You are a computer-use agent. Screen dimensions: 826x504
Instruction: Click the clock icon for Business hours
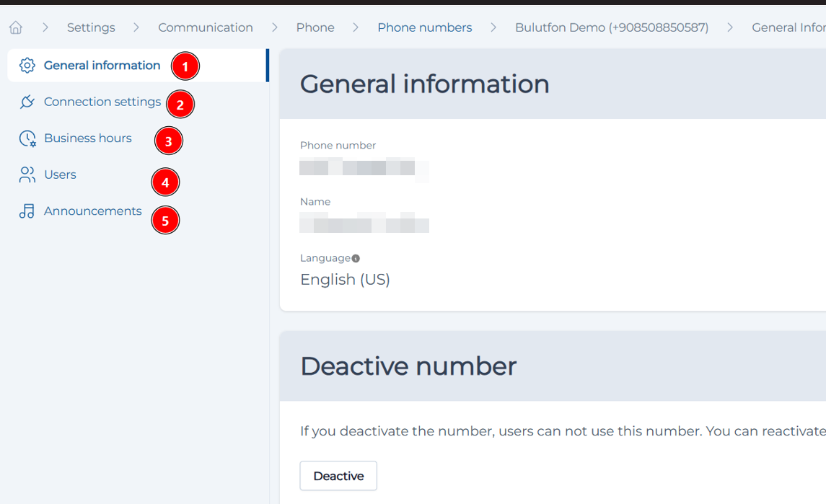[x=27, y=138]
